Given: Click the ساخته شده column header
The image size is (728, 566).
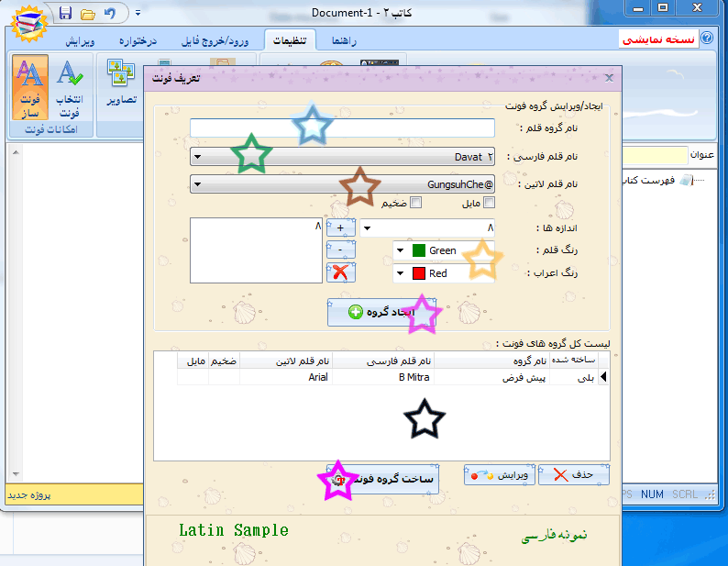Looking at the screenshot, I should pos(574,361).
